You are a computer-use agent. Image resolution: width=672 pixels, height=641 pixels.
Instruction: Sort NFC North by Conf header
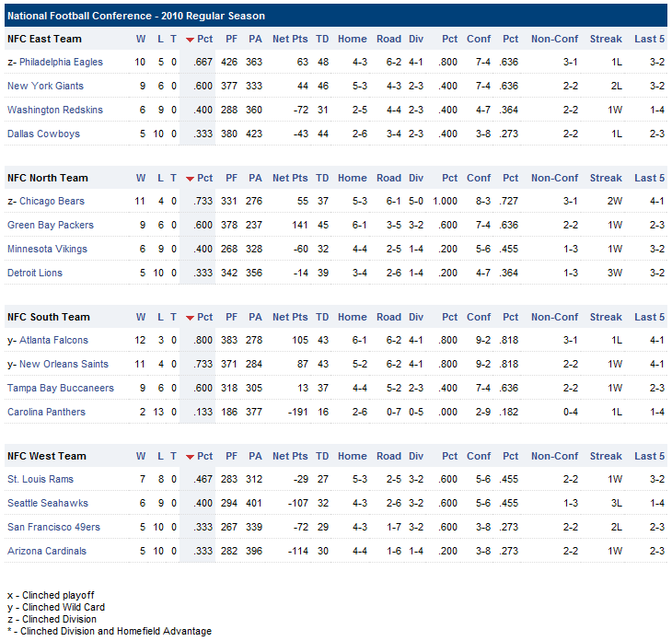(x=479, y=178)
